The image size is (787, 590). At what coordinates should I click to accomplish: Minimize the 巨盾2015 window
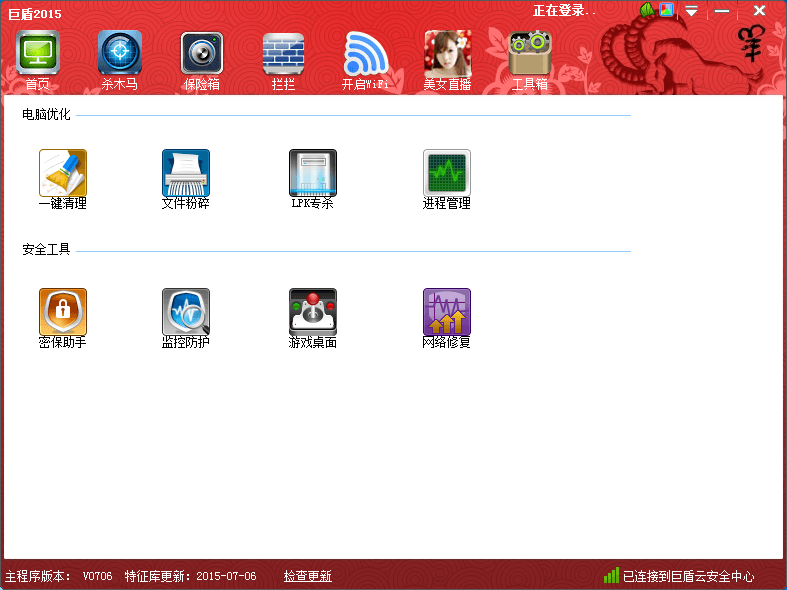click(x=722, y=11)
